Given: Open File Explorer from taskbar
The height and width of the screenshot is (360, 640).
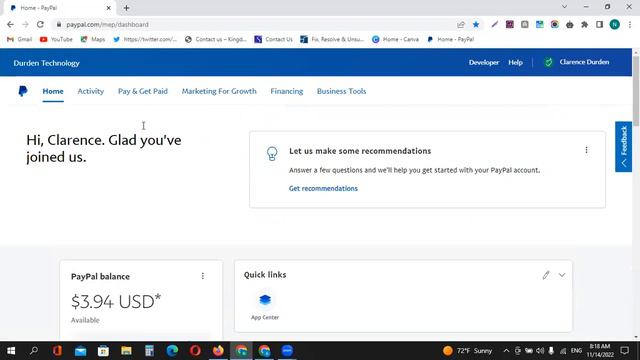Looking at the screenshot, I should click(x=126, y=351).
